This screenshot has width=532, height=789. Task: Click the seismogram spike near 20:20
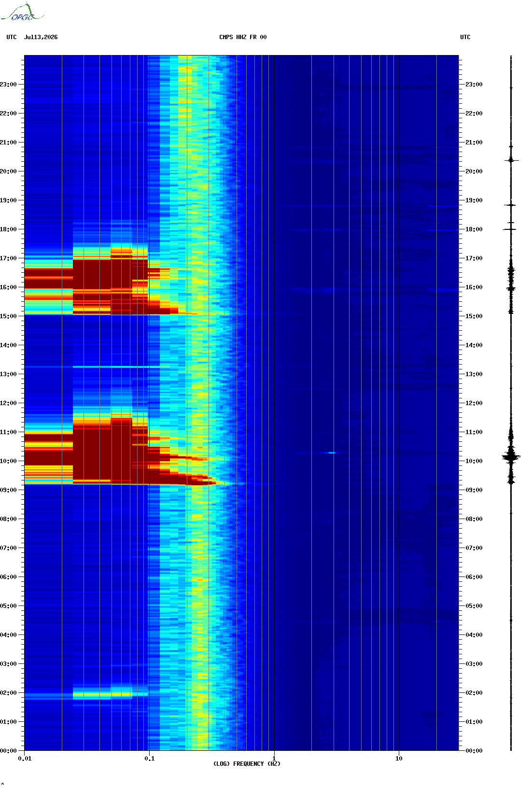coord(511,160)
